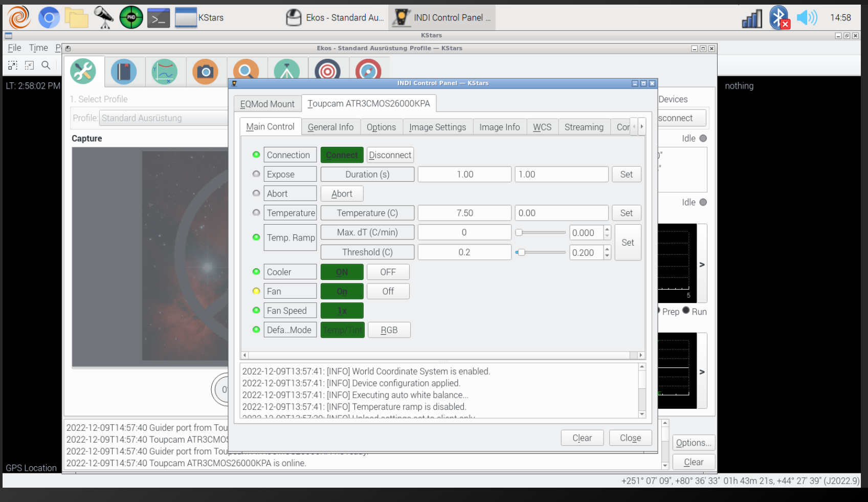Select the 1x Fan Speed option
Image resolution: width=868 pixels, height=502 pixels.
[x=342, y=311]
